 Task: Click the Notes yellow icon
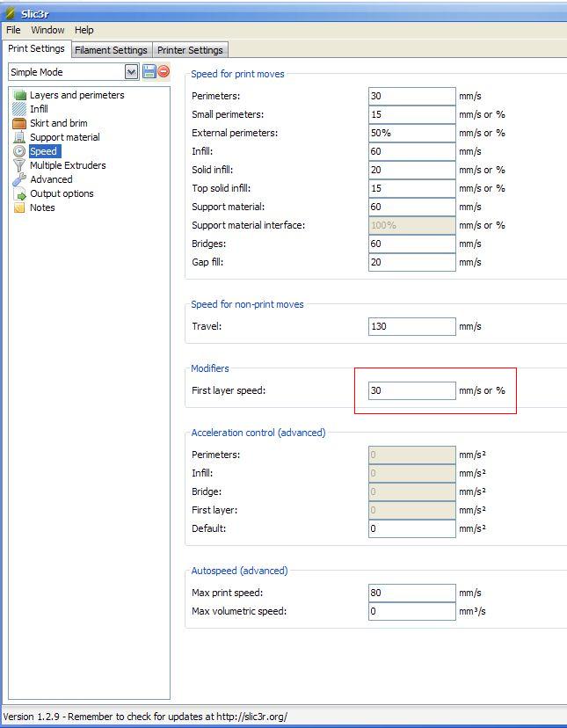tap(19, 207)
